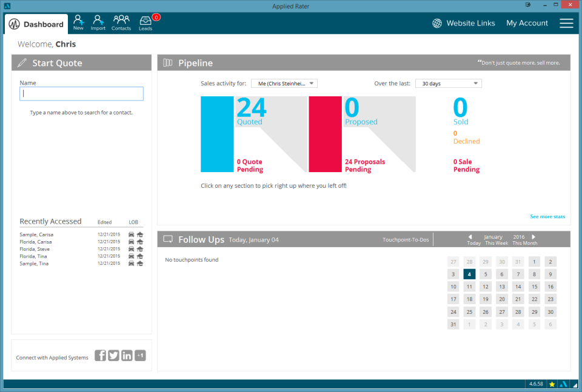Open the Leads inbox icon

point(145,23)
